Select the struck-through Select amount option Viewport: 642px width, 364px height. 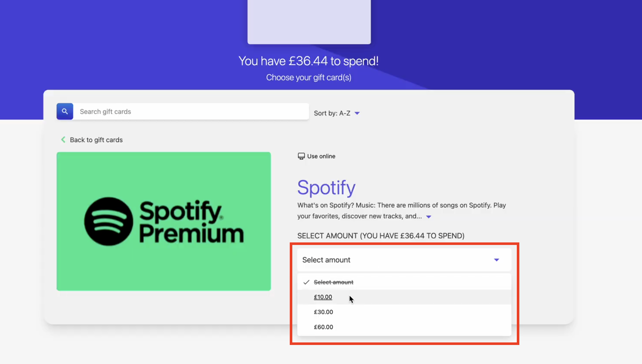(x=333, y=282)
